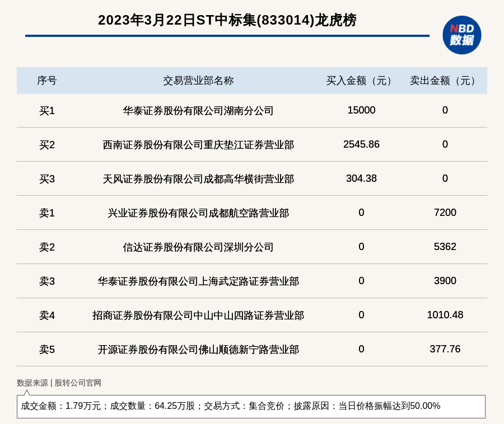Click the sell amount 7200

click(x=445, y=212)
